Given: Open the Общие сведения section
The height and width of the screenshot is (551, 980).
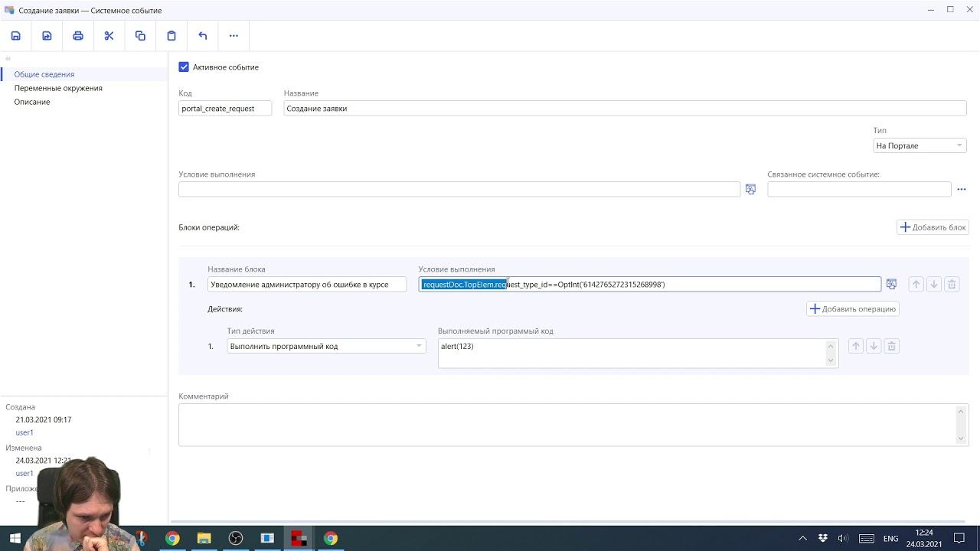Looking at the screenshot, I should tap(44, 74).
